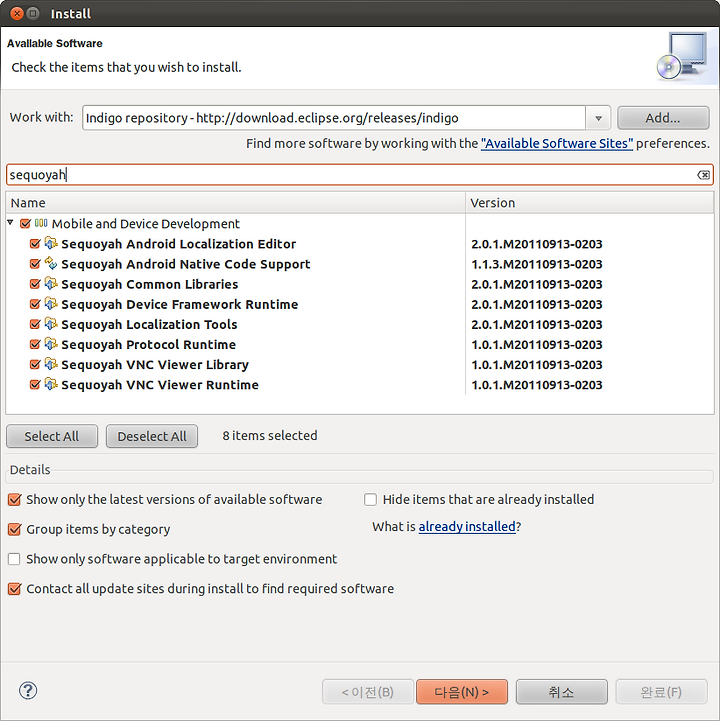Click the 8 items selected status text
This screenshot has width=720, height=721.
pyautogui.click(x=270, y=435)
